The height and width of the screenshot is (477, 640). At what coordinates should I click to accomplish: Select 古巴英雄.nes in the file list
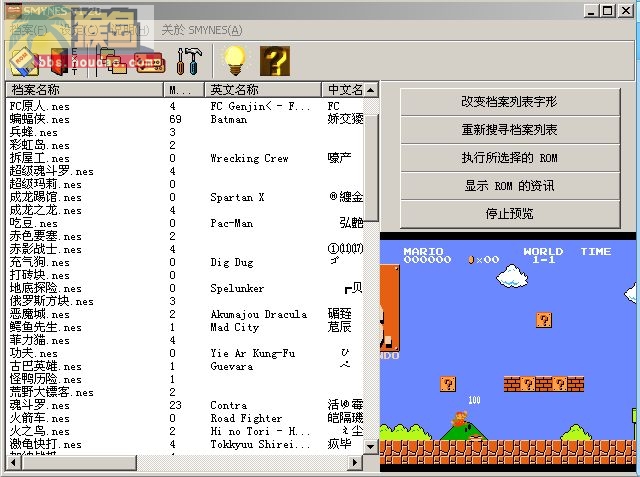(x=46, y=366)
